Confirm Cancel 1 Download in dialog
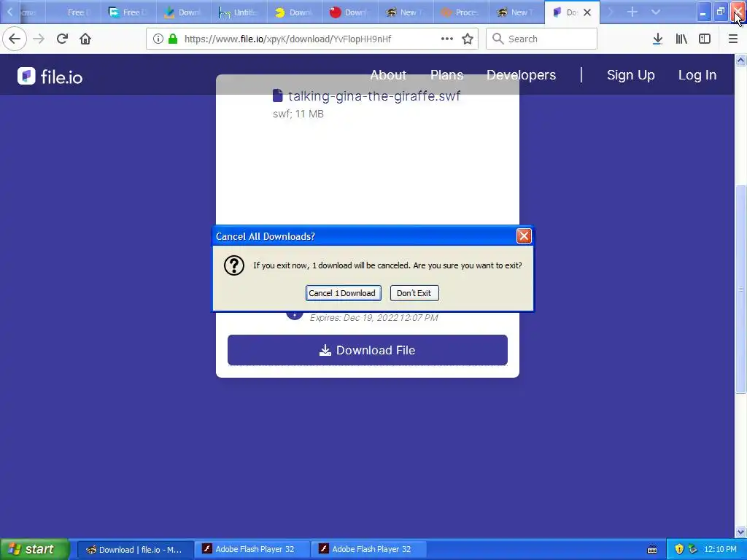This screenshot has height=560, width=747. 343,293
